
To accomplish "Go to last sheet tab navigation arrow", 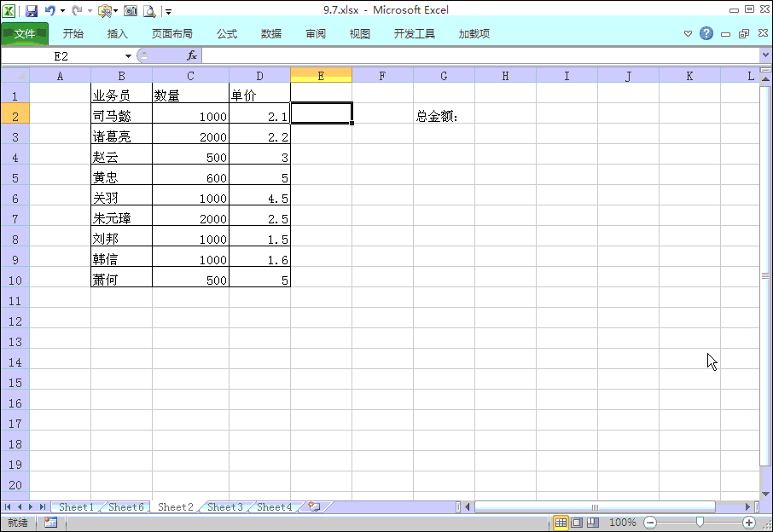I will (43, 506).
